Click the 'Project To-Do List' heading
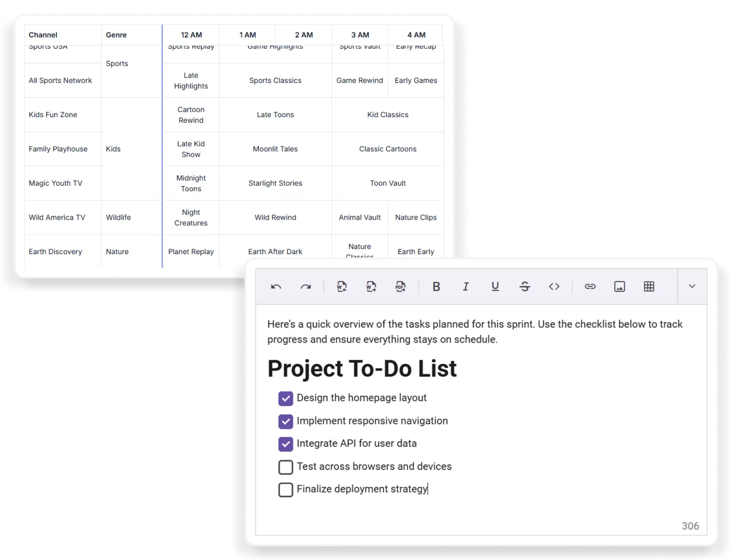This screenshot has width=732, height=560. pyautogui.click(x=362, y=369)
